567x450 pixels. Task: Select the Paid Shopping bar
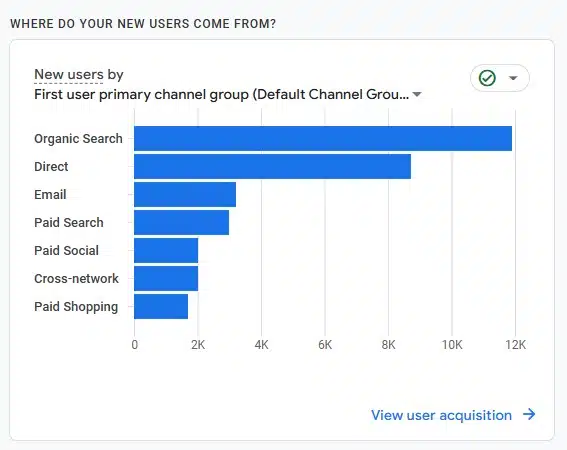click(x=161, y=306)
